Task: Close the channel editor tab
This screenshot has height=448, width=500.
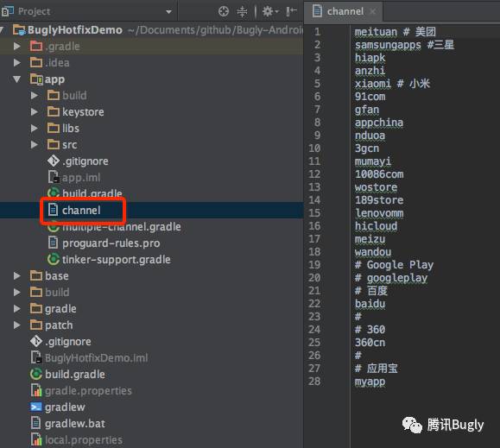Action: pos(372,12)
